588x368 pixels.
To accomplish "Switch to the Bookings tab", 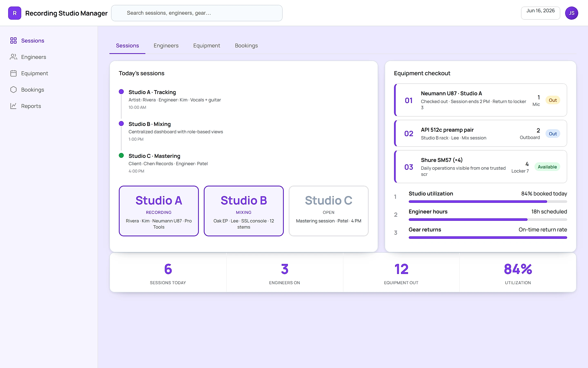I will (246, 46).
